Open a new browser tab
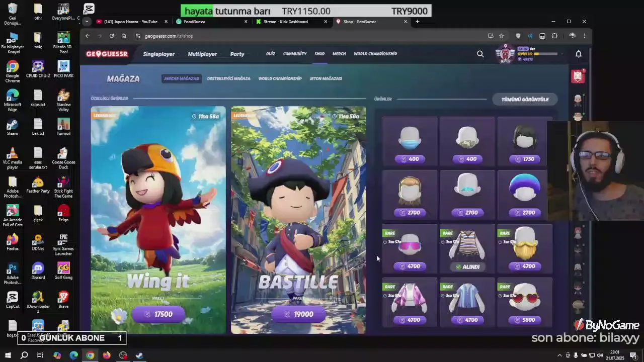 click(x=417, y=22)
